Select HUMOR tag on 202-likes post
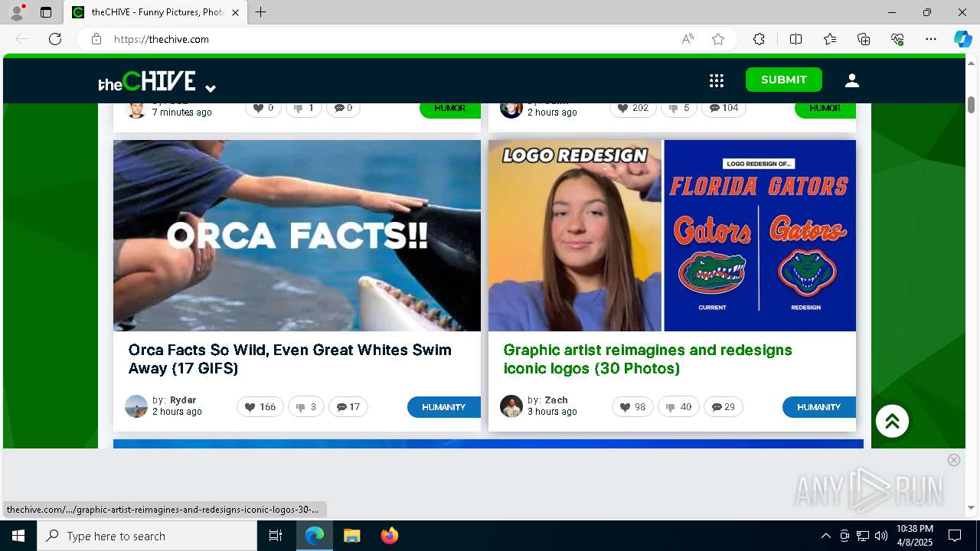 coord(825,109)
